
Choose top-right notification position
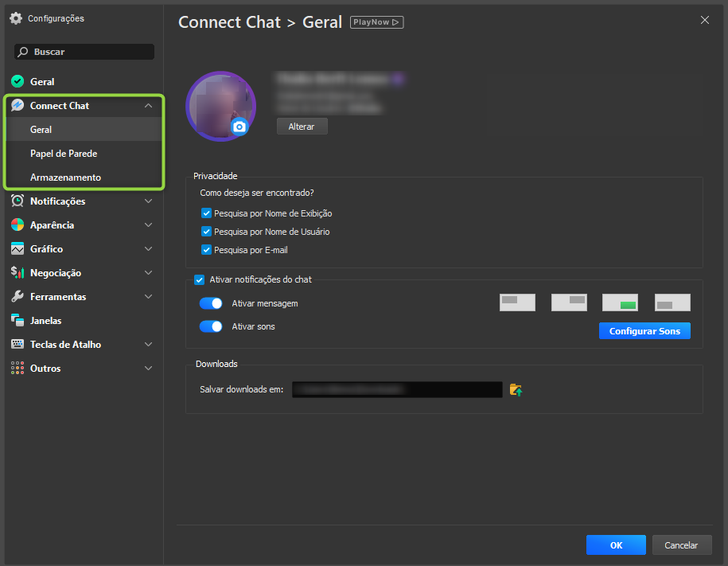pos(569,303)
